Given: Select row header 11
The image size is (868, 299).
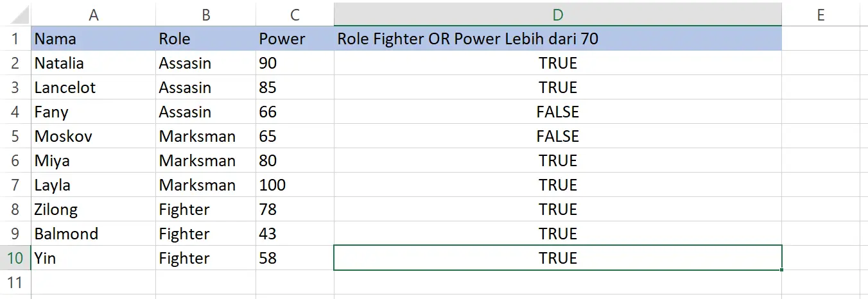Looking at the screenshot, I should (15, 282).
